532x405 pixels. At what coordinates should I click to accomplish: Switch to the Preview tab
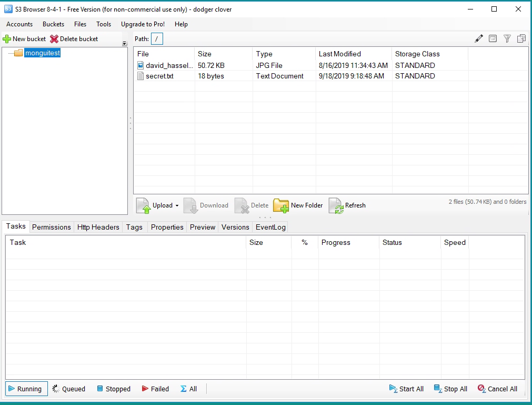coord(203,227)
